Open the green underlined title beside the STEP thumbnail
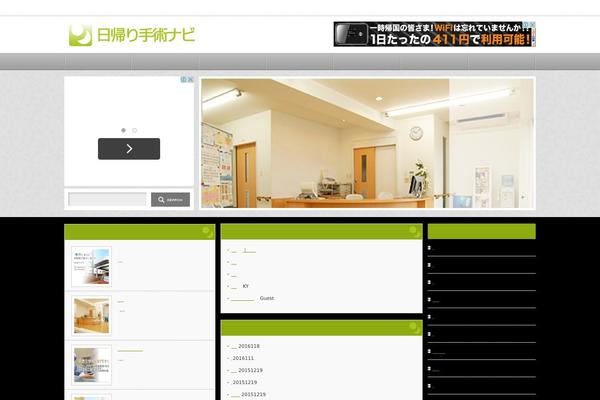This screenshot has height=400, width=600. tap(130, 351)
